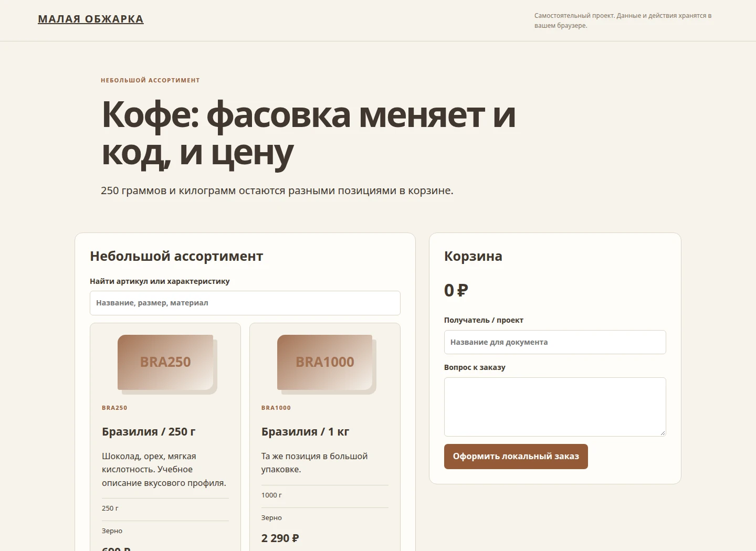Click the 250 г weight row
This screenshot has height=551, width=756.
pos(165,508)
